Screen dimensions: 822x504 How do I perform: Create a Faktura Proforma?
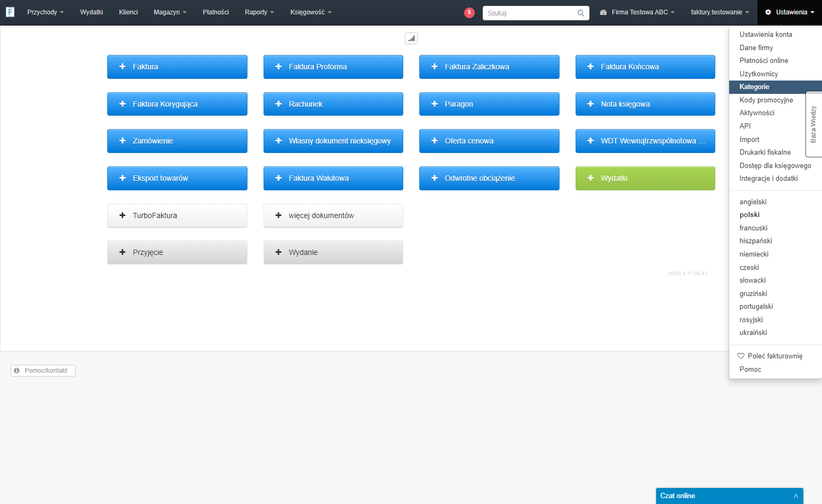pyautogui.click(x=333, y=67)
